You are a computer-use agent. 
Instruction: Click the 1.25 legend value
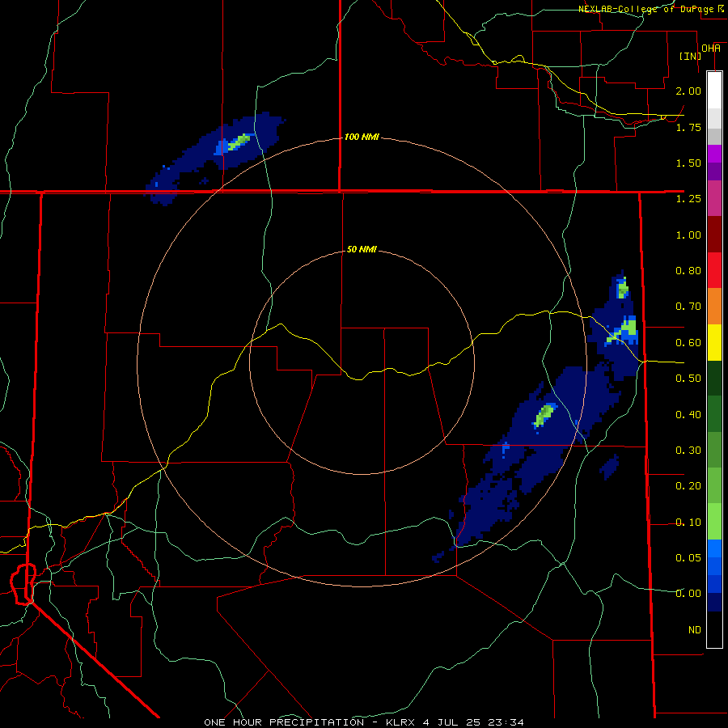click(688, 199)
